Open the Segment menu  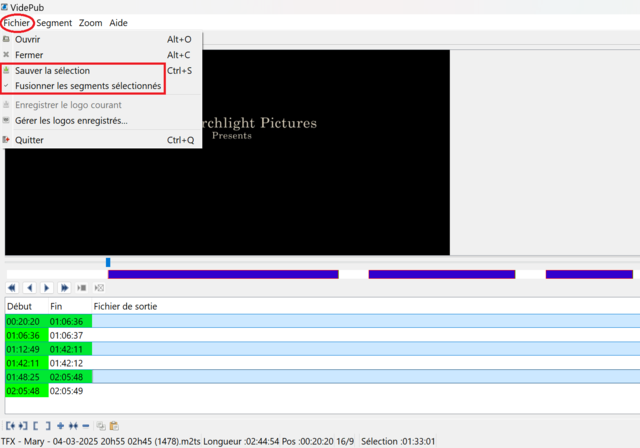tap(54, 23)
